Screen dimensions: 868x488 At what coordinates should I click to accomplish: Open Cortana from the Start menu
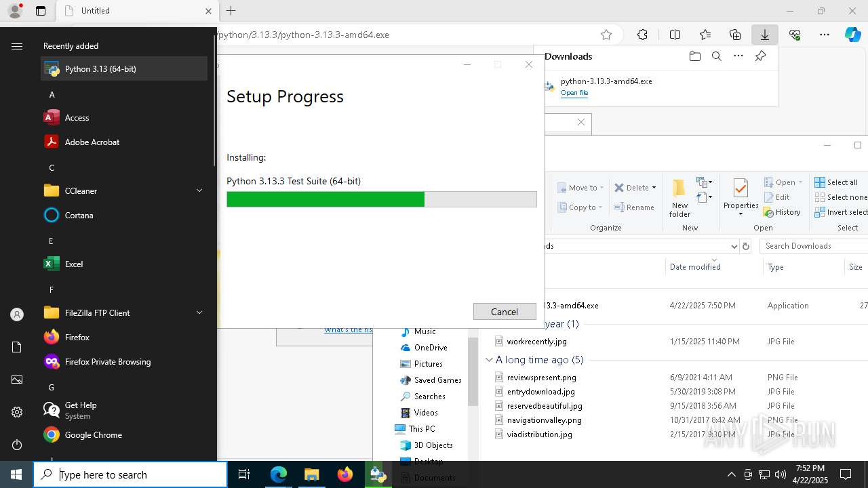[124, 216]
